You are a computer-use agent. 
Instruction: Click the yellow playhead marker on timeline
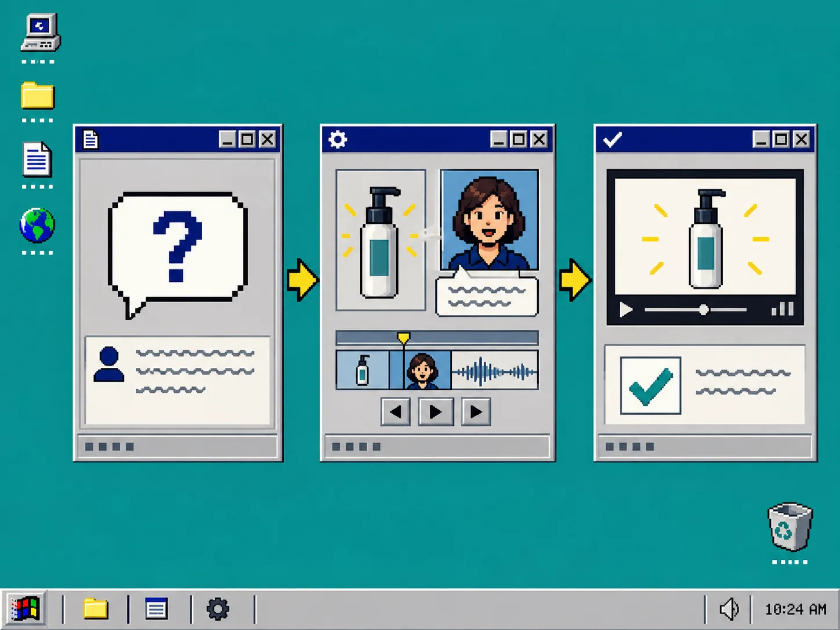tap(404, 338)
